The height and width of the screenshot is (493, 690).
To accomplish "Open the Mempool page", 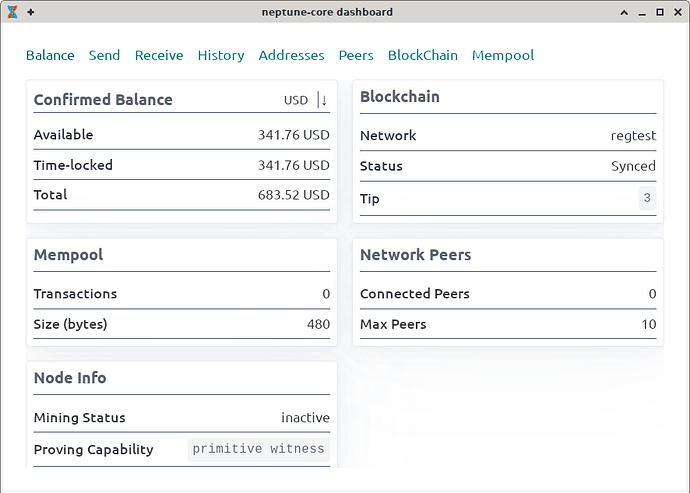I will pos(503,56).
